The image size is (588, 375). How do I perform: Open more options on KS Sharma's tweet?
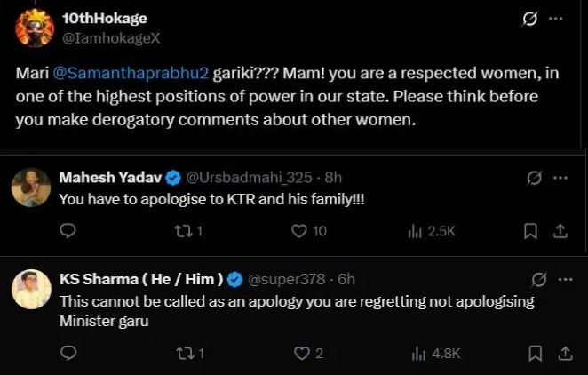560,279
